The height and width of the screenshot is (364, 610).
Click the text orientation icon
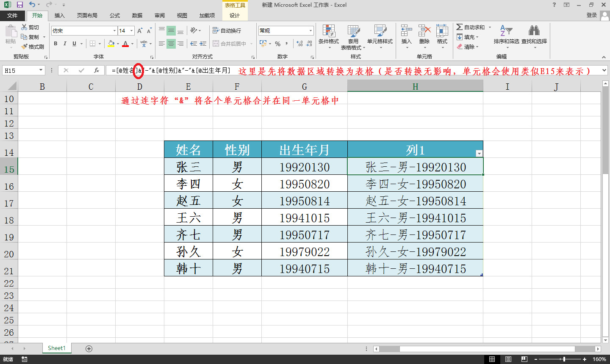click(194, 30)
